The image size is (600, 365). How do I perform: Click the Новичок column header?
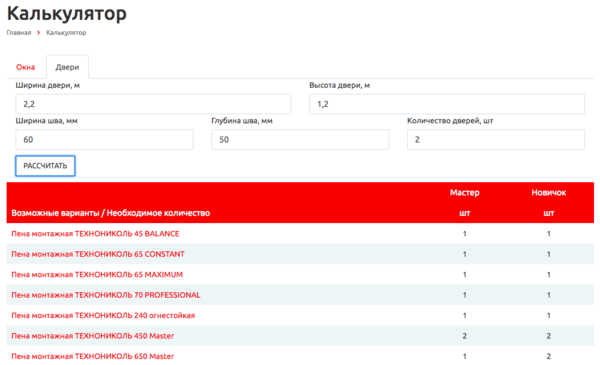[x=549, y=192]
